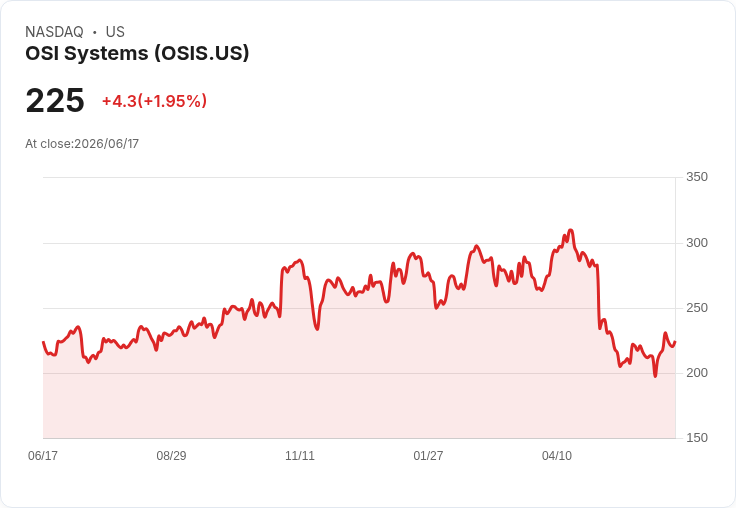Click the 300 price axis label
Screen dimensions: 736x508
(697, 243)
